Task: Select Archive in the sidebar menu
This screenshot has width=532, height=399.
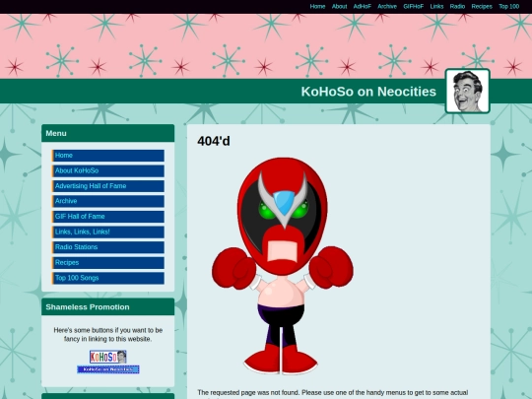Action: tap(108, 201)
